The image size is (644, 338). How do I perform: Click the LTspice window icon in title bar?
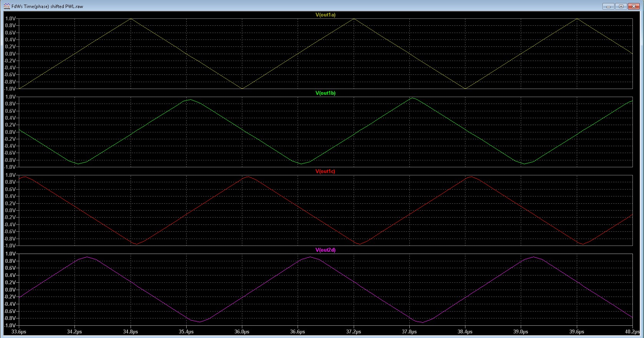pos(7,6)
